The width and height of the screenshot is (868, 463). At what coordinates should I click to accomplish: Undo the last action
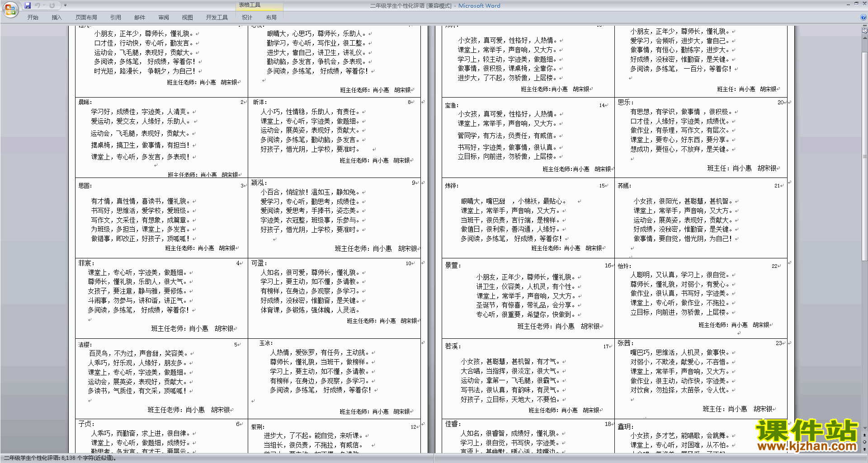[38, 5]
